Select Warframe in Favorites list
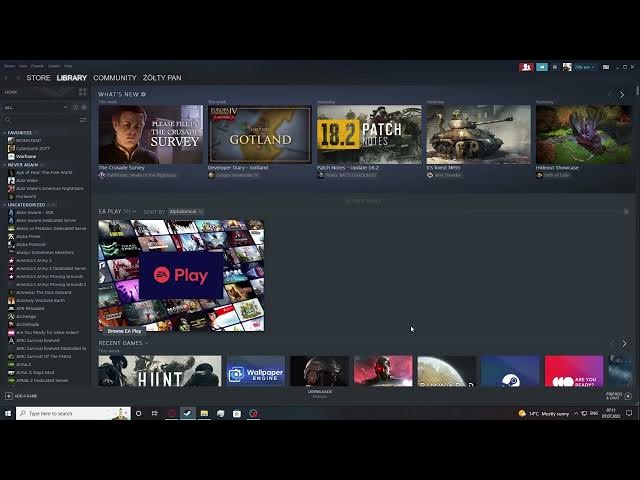 26,156
